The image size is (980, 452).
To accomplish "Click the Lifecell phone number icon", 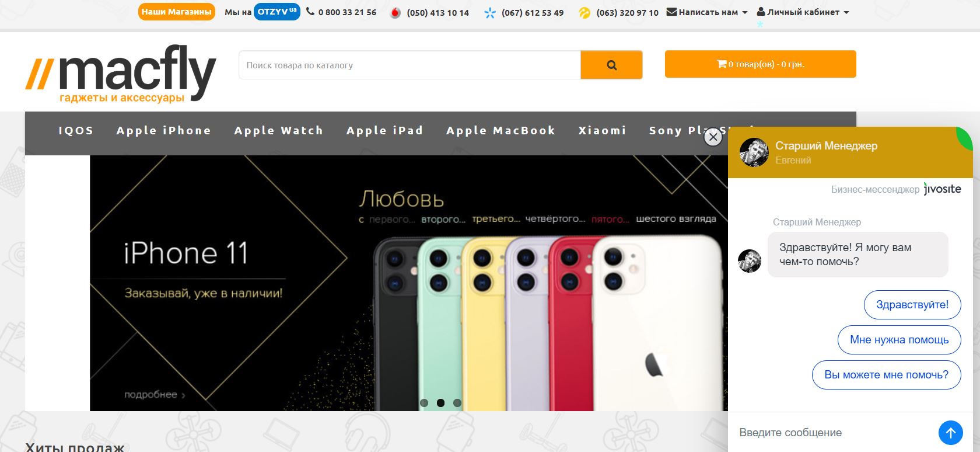I will pos(584,12).
